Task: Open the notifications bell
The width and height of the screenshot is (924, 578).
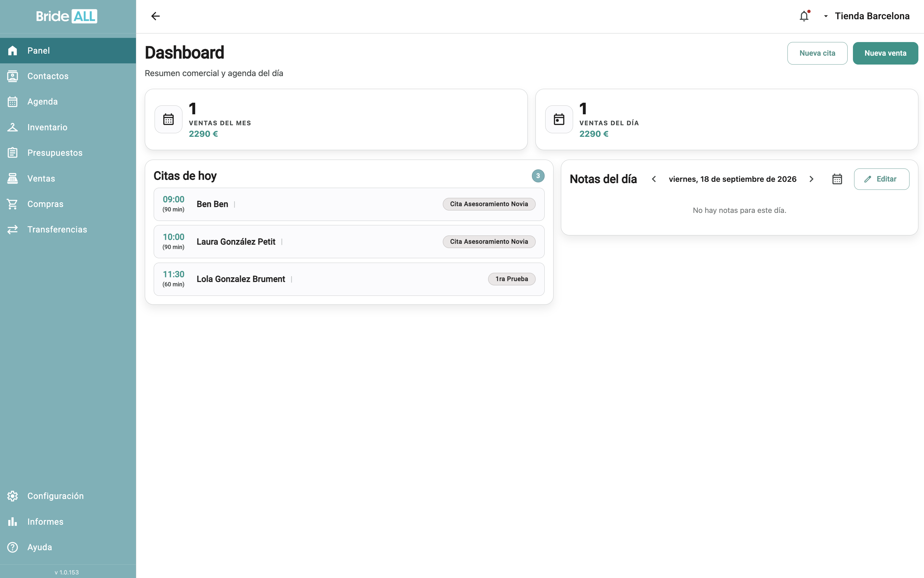Action: pos(804,16)
